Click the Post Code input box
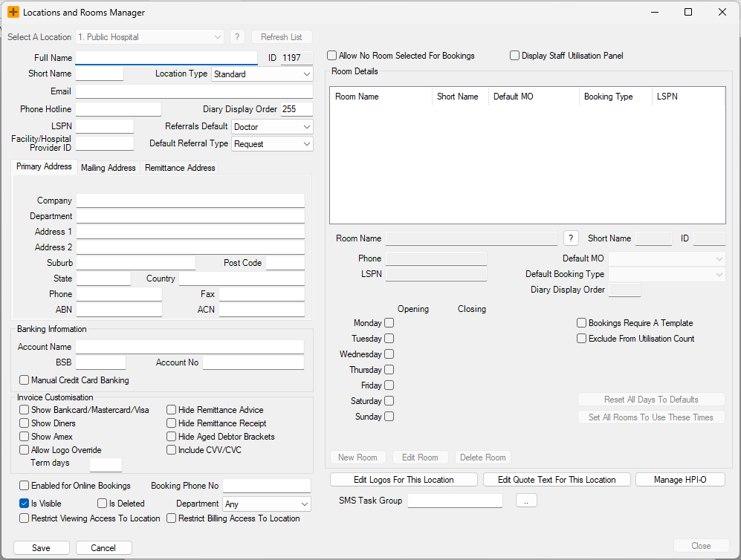 [285, 263]
